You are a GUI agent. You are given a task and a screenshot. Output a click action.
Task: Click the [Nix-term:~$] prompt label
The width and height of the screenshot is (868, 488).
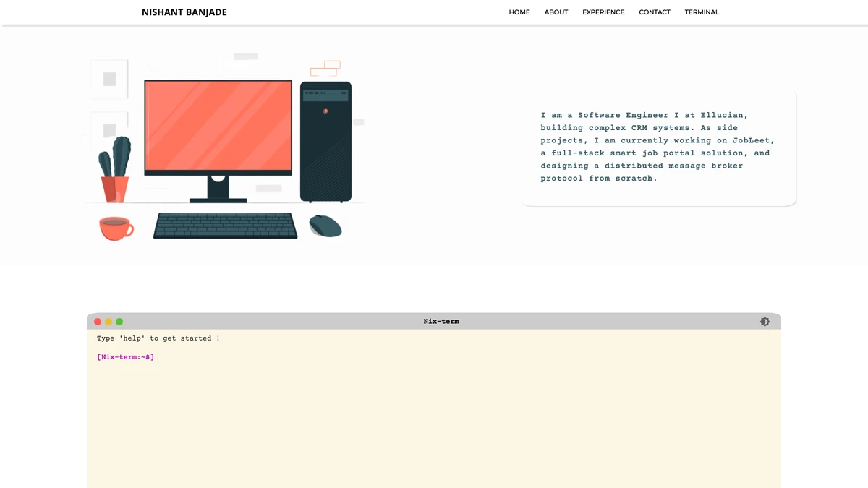pos(126,357)
